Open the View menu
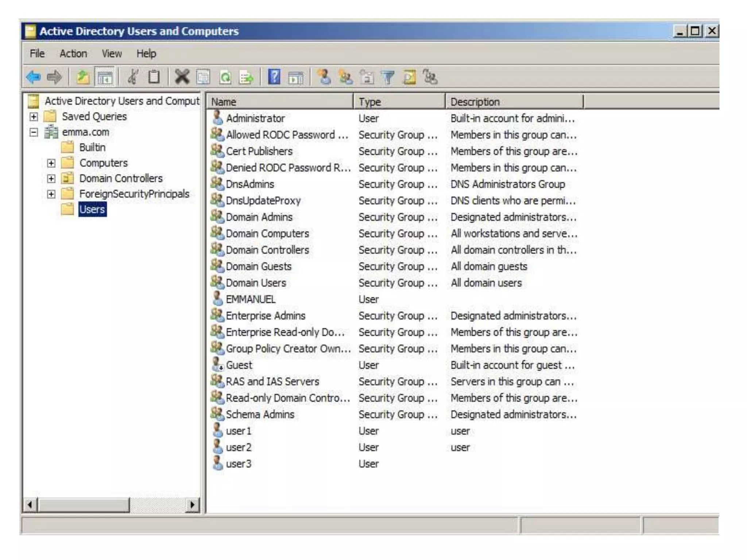 pyautogui.click(x=112, y=54)
